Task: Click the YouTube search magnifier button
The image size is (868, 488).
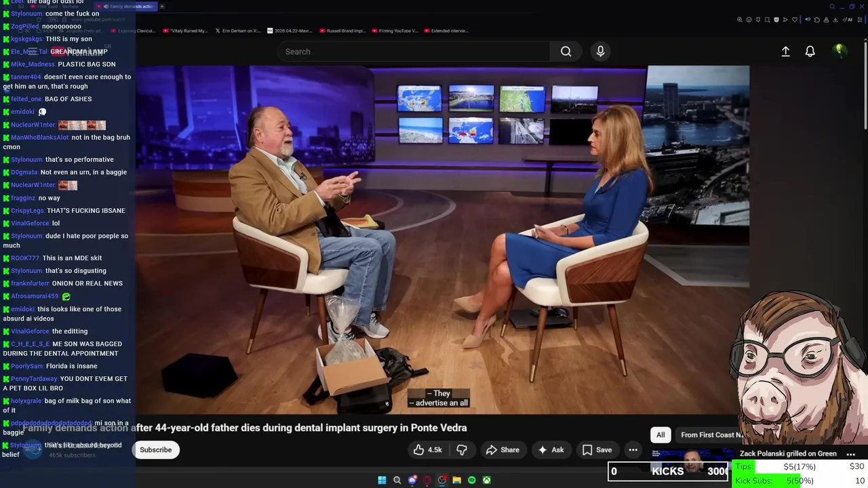Action: [x=566, y=52]
